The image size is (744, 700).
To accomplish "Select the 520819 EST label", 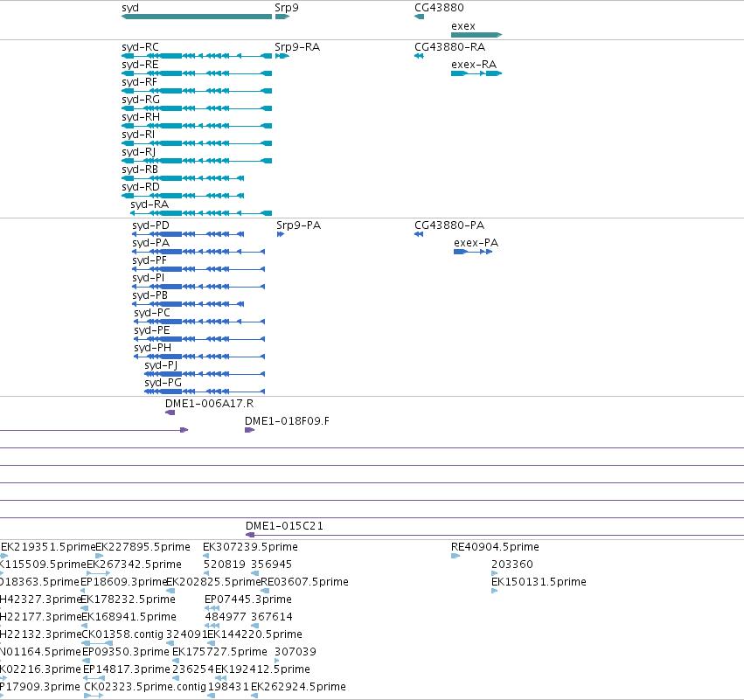I will (225, 565).
